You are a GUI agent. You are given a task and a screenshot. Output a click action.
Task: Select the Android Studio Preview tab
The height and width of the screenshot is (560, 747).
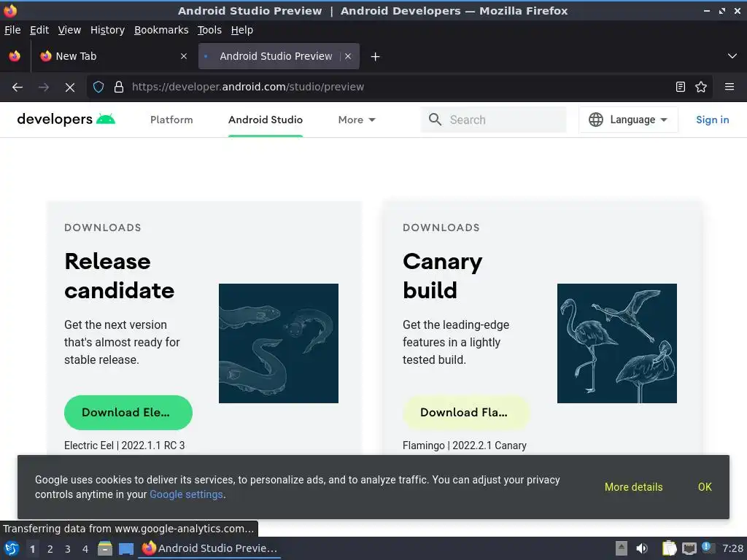point(279,56)
